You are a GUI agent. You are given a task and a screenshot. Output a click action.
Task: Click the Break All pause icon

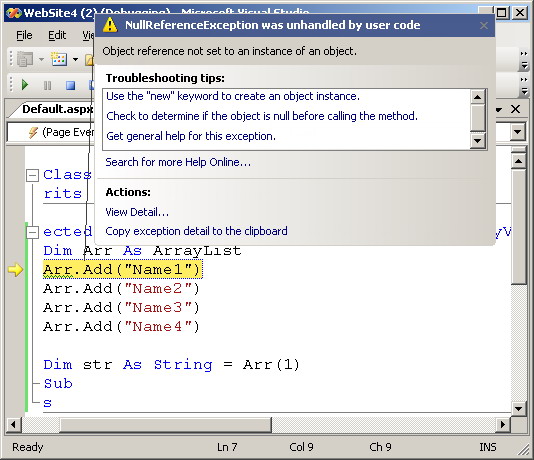click(48, 85)
